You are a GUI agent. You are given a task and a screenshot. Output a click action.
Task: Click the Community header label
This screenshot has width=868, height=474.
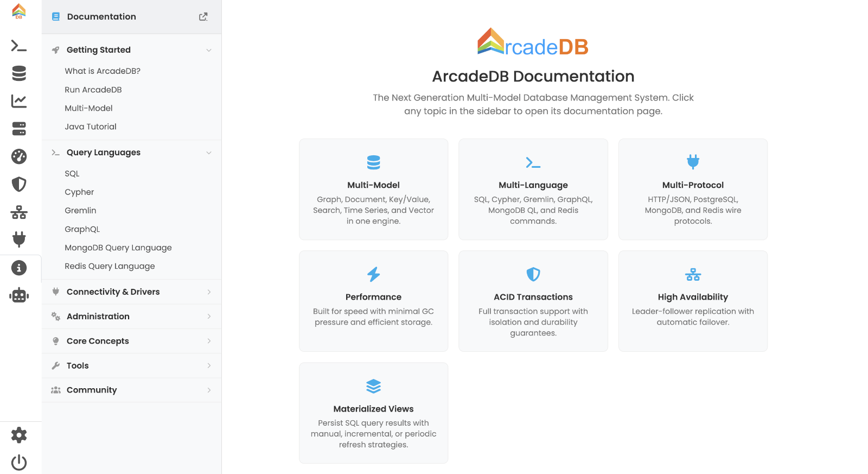click(92, 390)
